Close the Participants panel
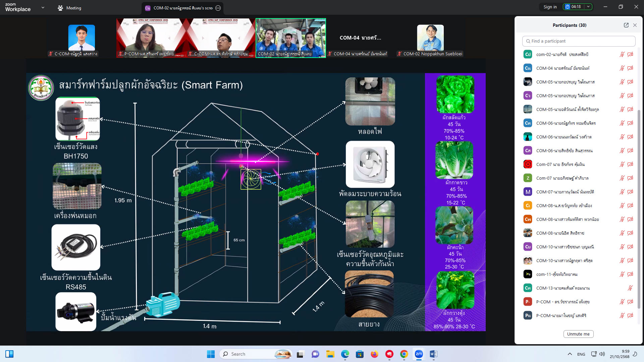The width and height of the screenshot is (644, 362). coord(635,25)
